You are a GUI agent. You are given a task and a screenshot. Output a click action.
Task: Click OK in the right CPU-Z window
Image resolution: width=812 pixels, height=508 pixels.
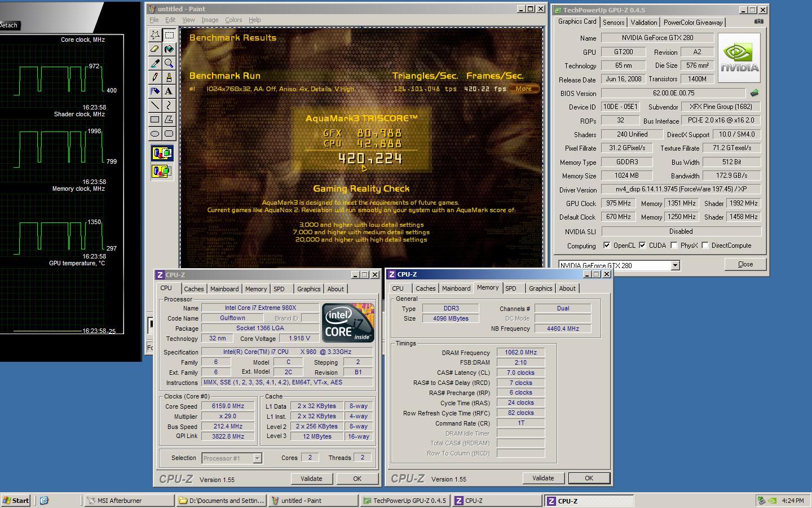[589, 478]
